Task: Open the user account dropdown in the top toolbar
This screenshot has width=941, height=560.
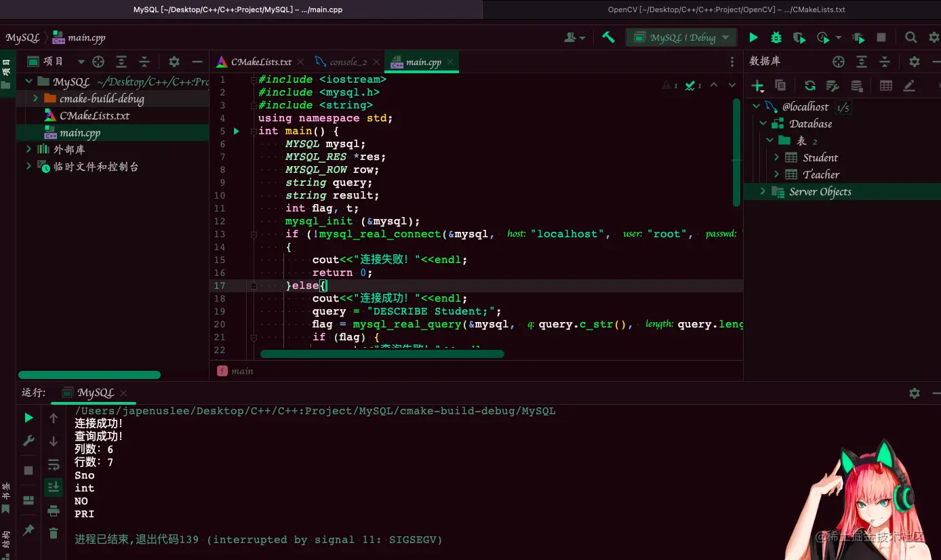Action: 575,38
